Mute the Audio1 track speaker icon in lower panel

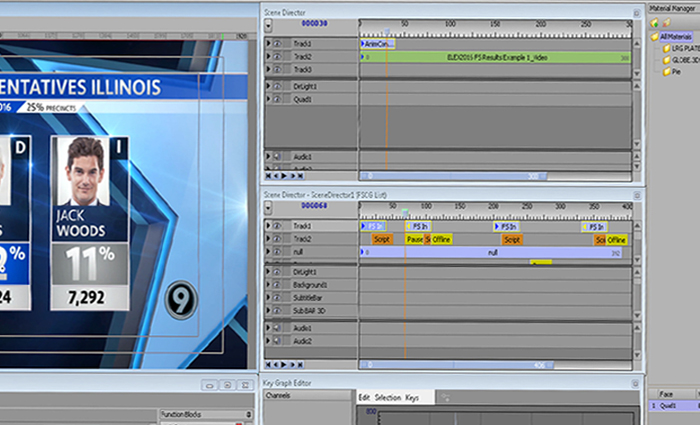click(x=277, y=328)
